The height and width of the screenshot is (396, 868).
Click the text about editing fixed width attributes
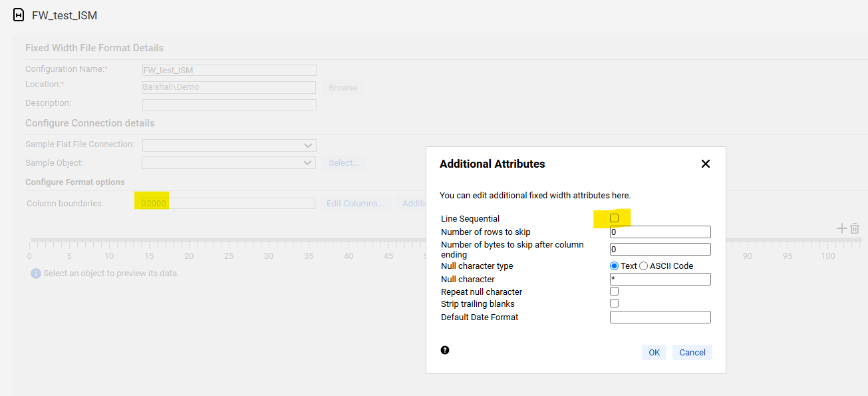[535, 196]
